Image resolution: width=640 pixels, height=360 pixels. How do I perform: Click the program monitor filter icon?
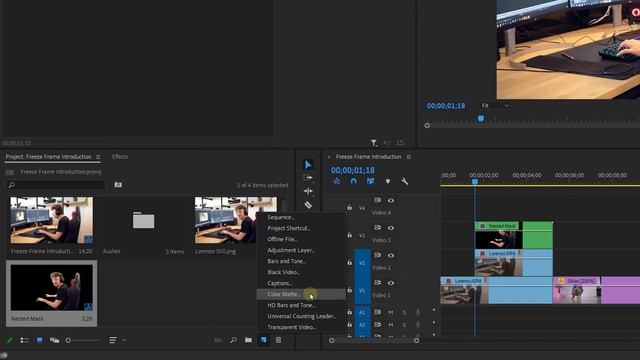pos(373,143)
